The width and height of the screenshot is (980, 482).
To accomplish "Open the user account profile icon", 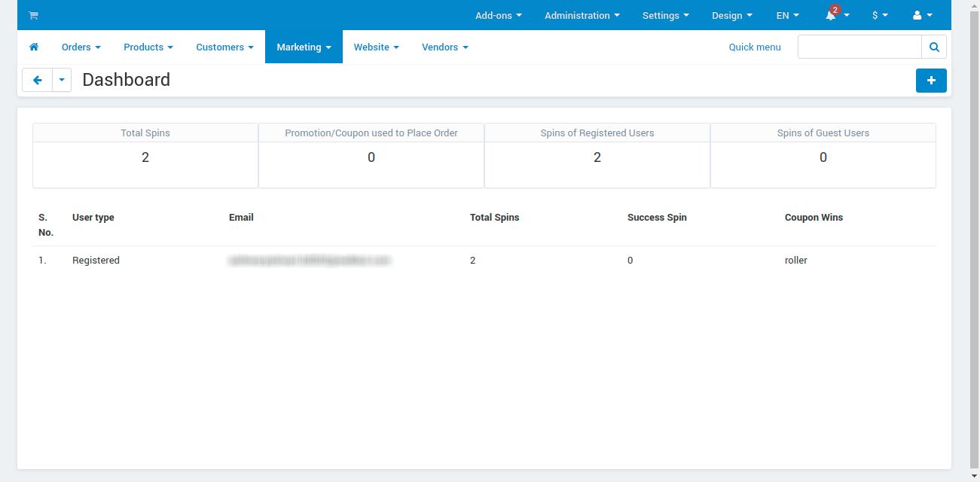I will pyautogui.click(x=917, y=15).
